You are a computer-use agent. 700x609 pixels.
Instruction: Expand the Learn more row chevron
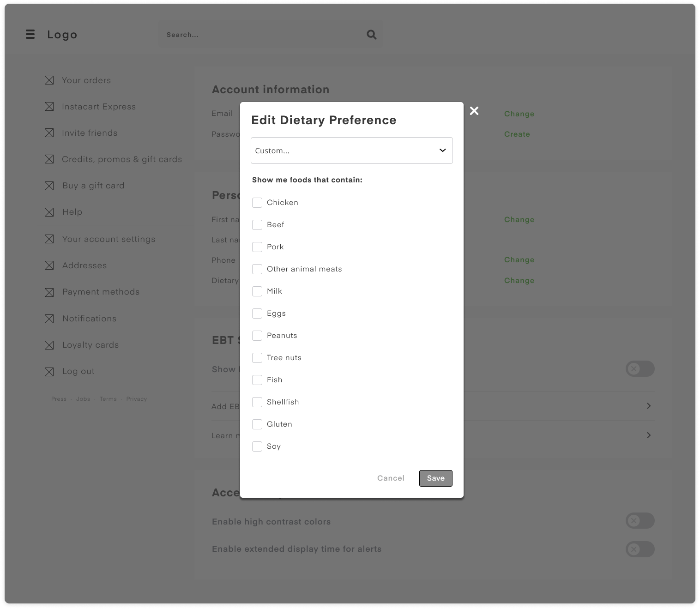coord(648,435)
